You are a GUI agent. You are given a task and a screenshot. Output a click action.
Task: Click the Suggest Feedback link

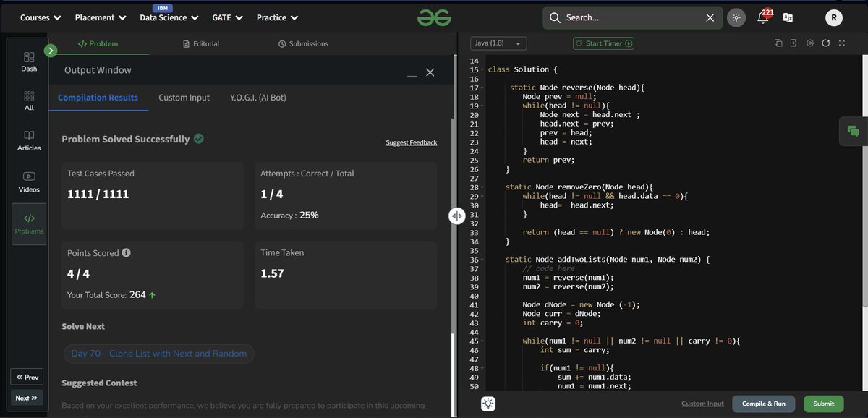[412, 142]
